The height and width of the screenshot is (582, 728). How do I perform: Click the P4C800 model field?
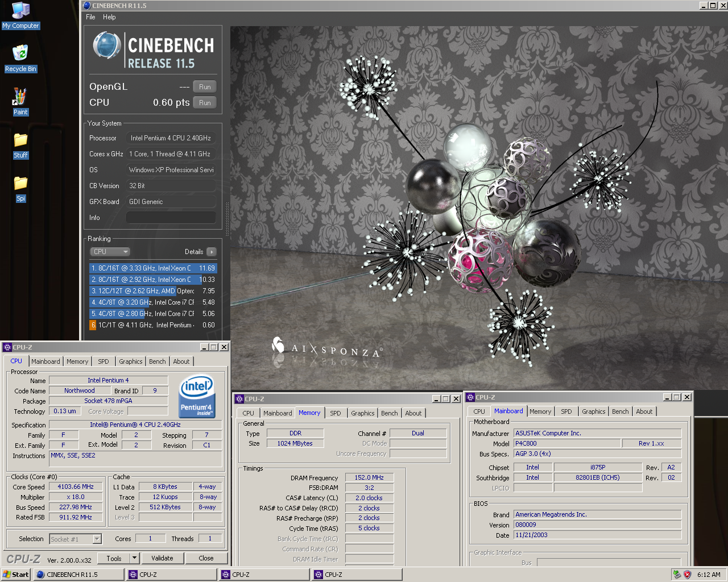[x=566, y=443]
